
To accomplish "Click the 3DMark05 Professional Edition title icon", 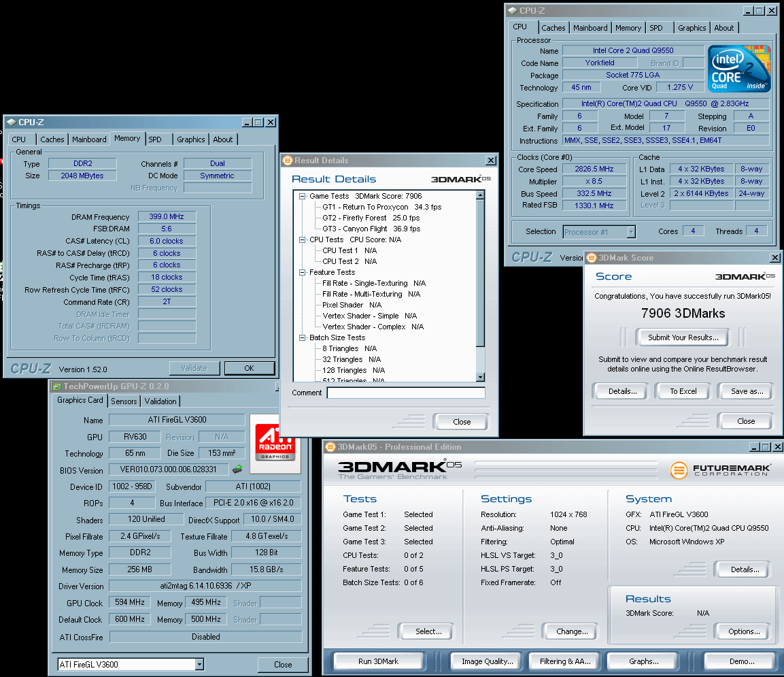I will coord(330,447).
